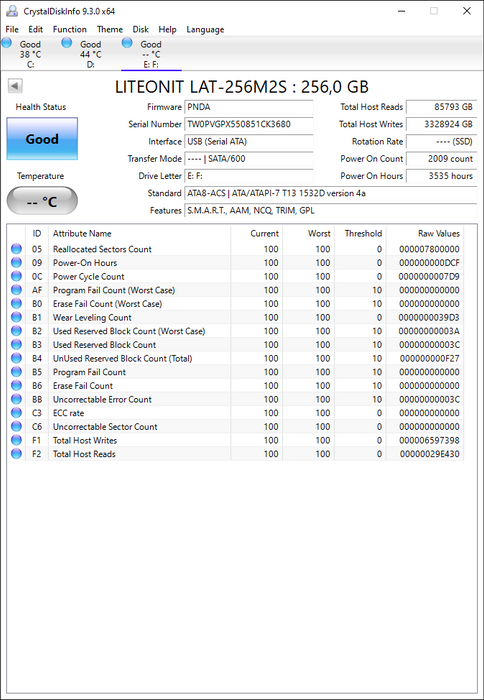Click the Drive Letter field E: F:
The width and height of the screenshot is (484, 700).
click(x=249, y=176)
